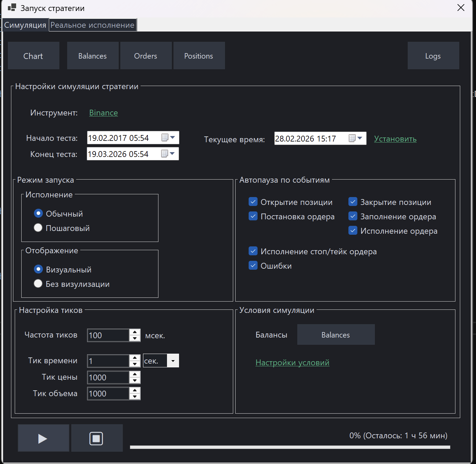Viewport: 476px width, 464px height.
Task: Switch to 'Реальное исполнение' tab
Action: click(x=92, y=25)
